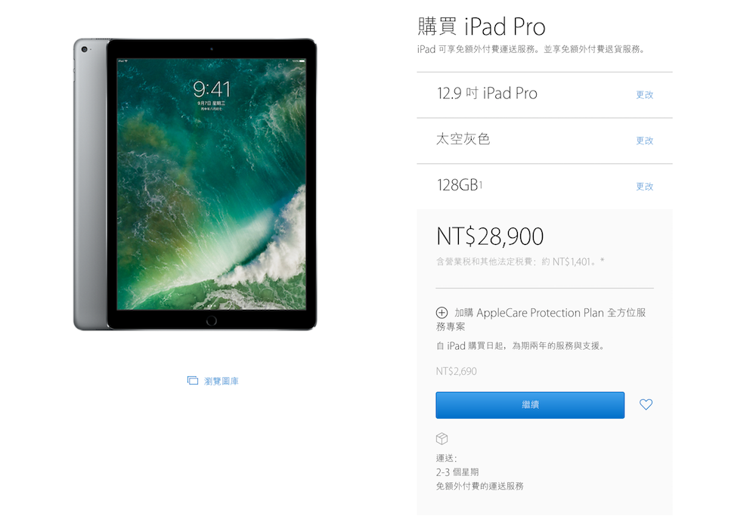Image resolution: width=756 pixels, height=532 pixels.
Task: Change the 128GB storage selection
Action: 644,186
